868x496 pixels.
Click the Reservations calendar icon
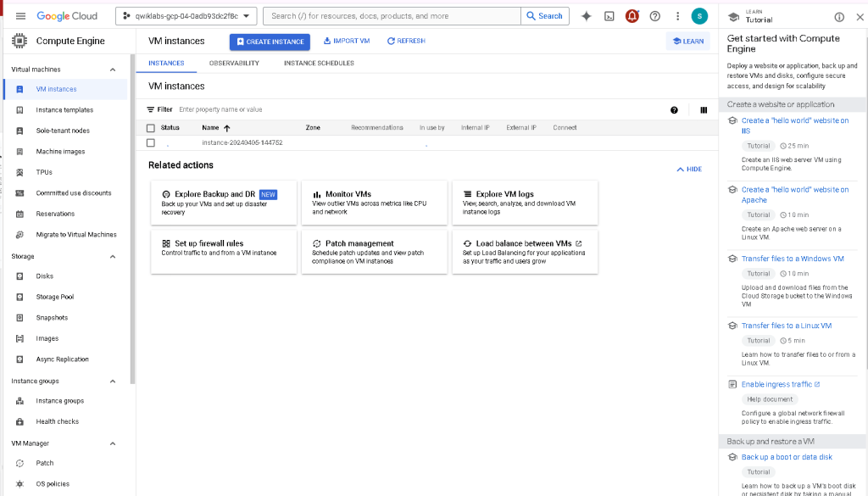20,214
